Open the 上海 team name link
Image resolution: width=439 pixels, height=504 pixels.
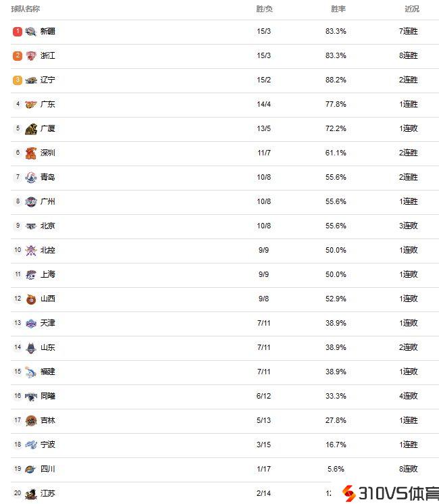[x=48, y=275]
